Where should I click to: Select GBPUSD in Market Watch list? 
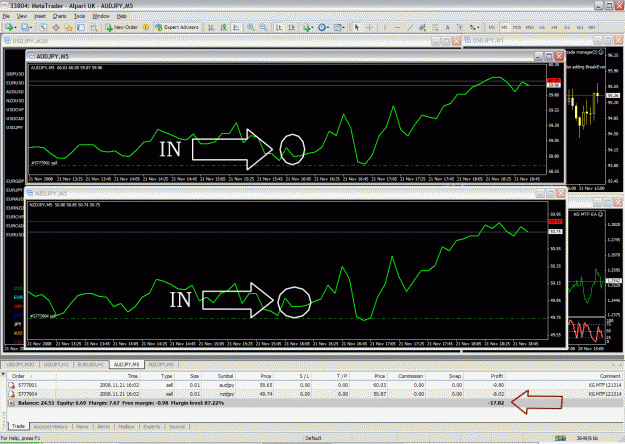pos(15,74)
